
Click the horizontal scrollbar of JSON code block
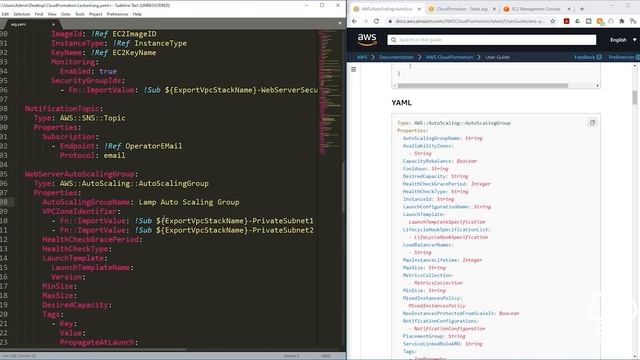click(483, 86)
